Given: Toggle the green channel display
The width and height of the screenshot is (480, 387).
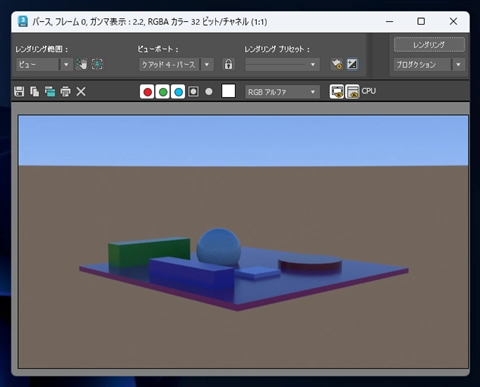Looking at the screenshot, I should 163,92.
